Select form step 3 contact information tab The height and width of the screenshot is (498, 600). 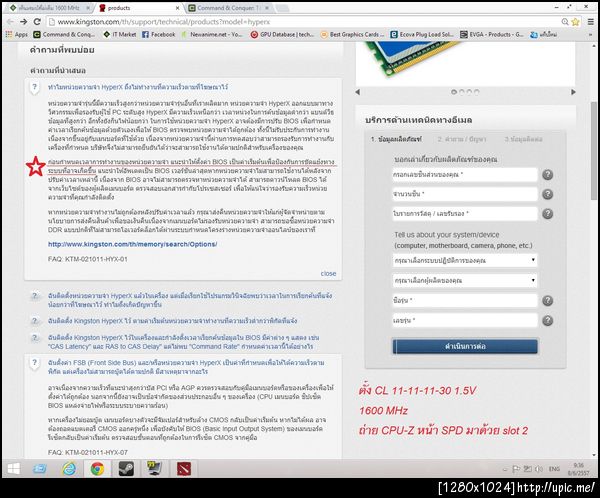(x=523, y=139)
